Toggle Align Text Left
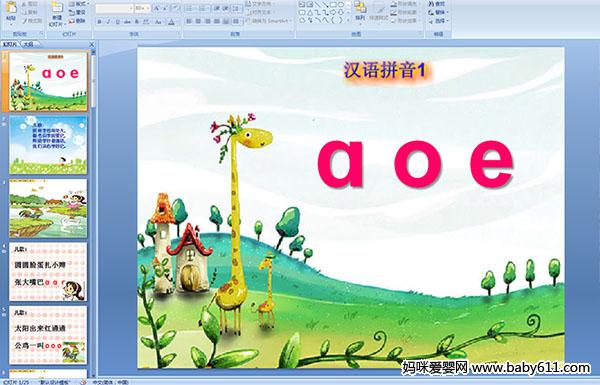Screen dimensions: 600x385 (x=189, y=21)
